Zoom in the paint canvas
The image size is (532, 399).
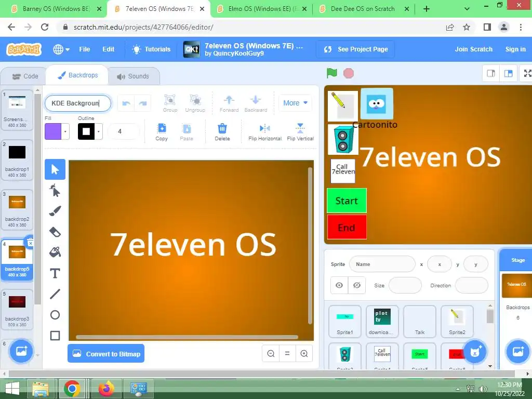(304, 353)
